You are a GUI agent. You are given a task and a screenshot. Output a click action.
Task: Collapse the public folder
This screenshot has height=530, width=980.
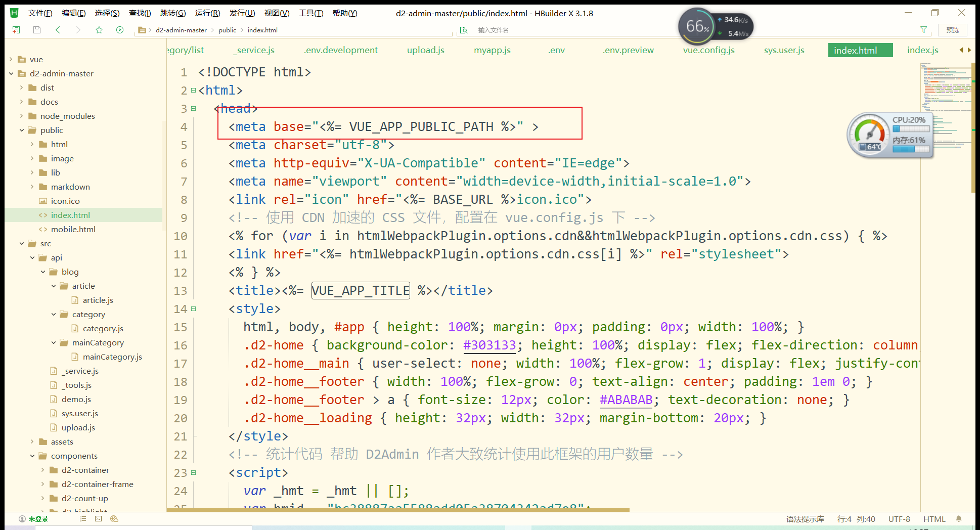coord(22,130)
